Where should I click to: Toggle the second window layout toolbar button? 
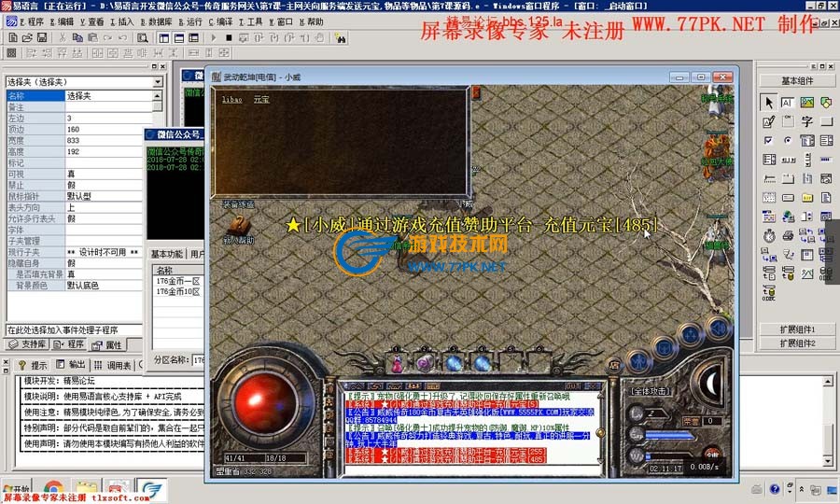[179, 37]
